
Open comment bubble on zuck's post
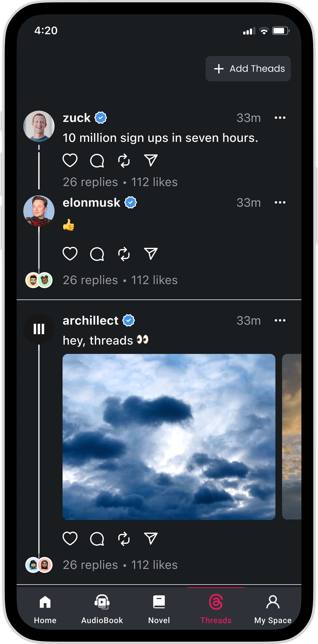tap(97, 160)
